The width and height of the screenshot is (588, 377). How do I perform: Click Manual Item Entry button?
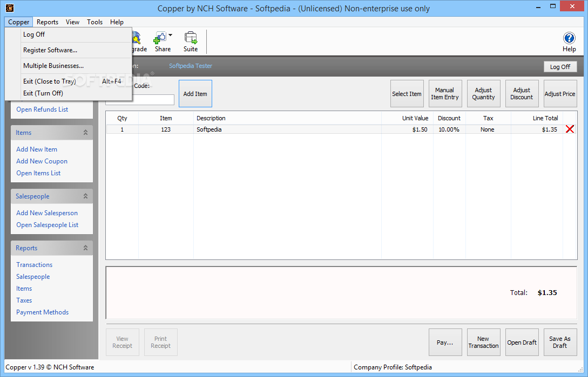pos(445,94)
